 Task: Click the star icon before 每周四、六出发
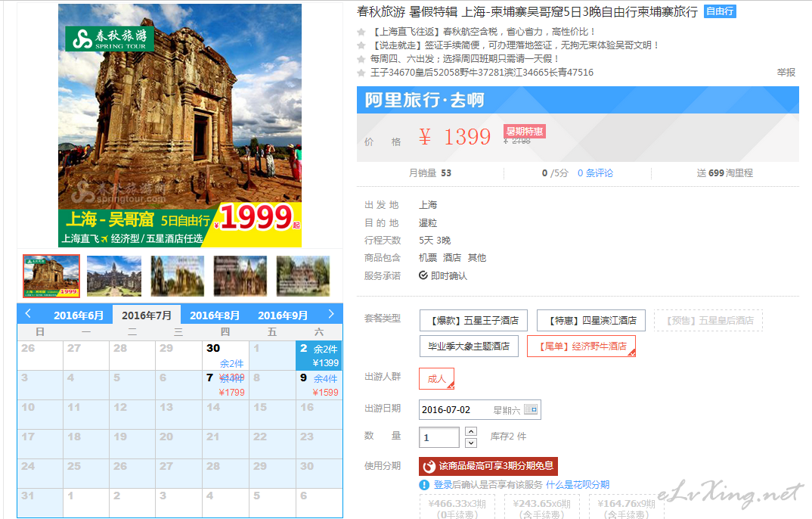[x=361, y=59]
